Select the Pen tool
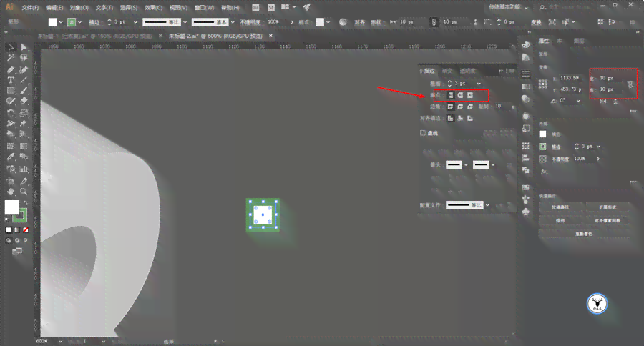 (x=11, y=69)
